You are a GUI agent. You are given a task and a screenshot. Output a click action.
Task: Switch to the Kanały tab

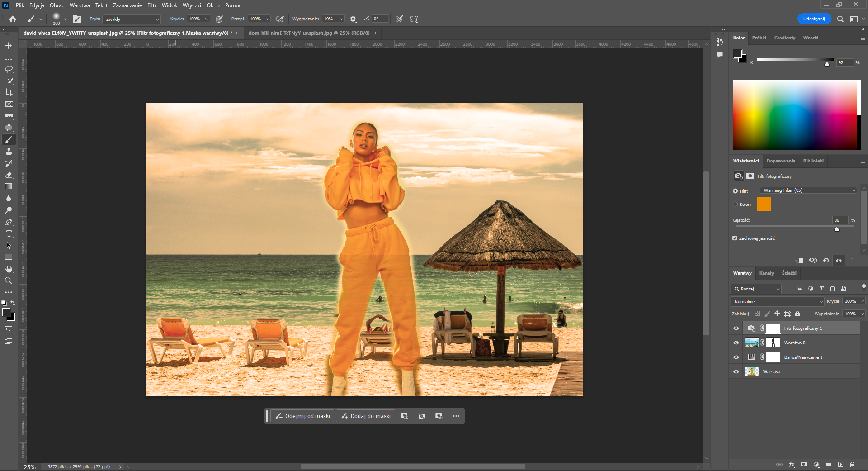(766, 273)
